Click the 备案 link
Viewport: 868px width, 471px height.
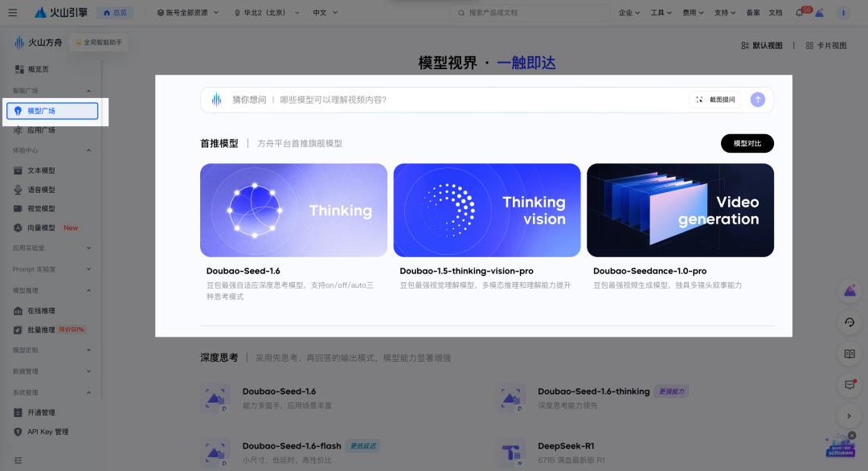(x=753, y=13)
